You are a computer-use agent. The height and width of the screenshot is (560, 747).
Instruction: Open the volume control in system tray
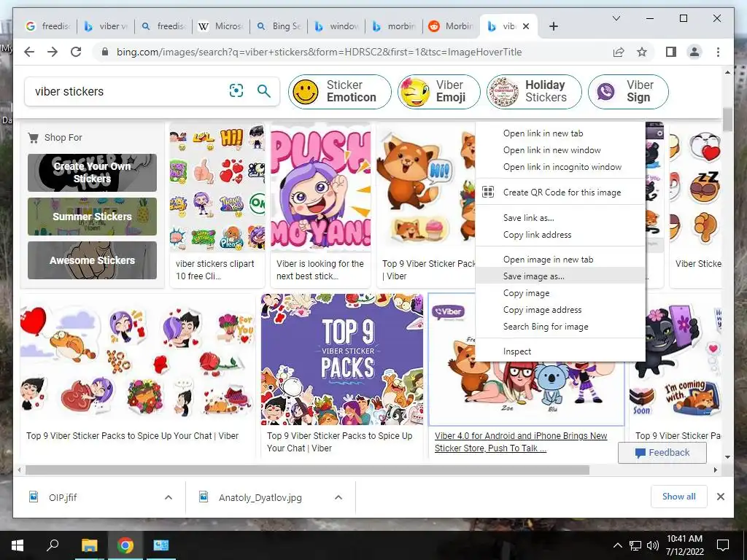click(653, 545)
